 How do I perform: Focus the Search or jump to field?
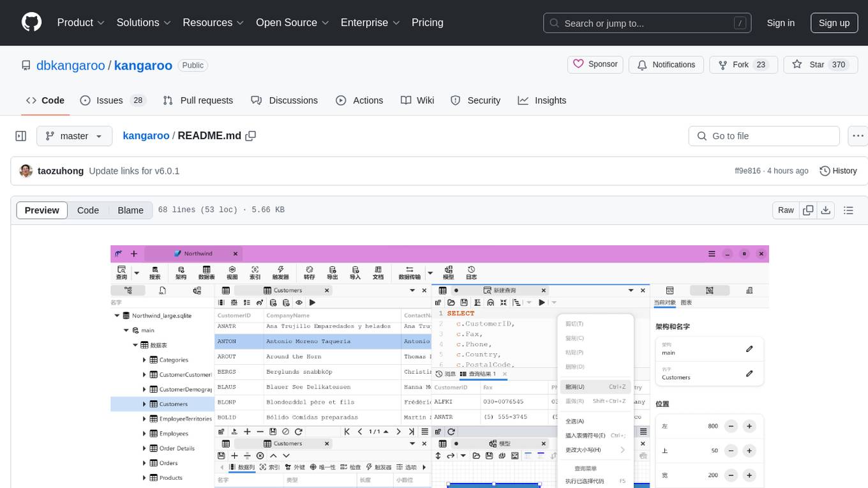tap(647, 23)
